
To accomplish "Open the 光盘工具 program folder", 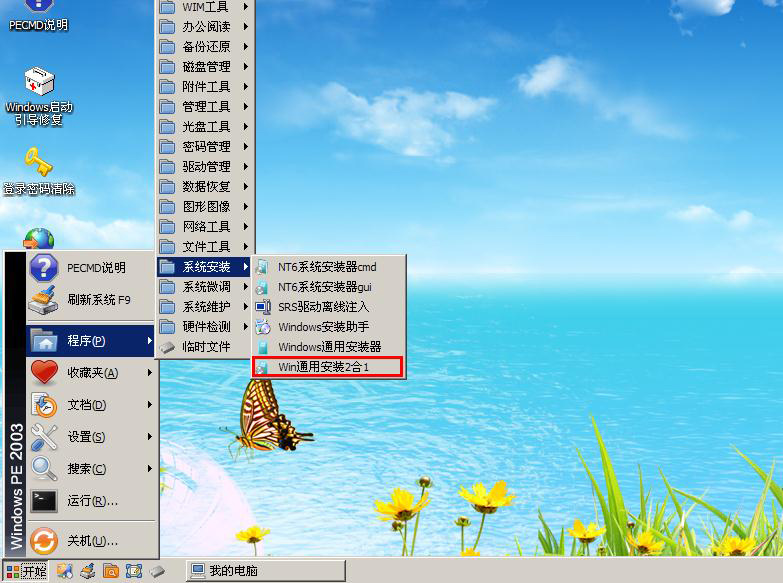I will coord(204,126).
